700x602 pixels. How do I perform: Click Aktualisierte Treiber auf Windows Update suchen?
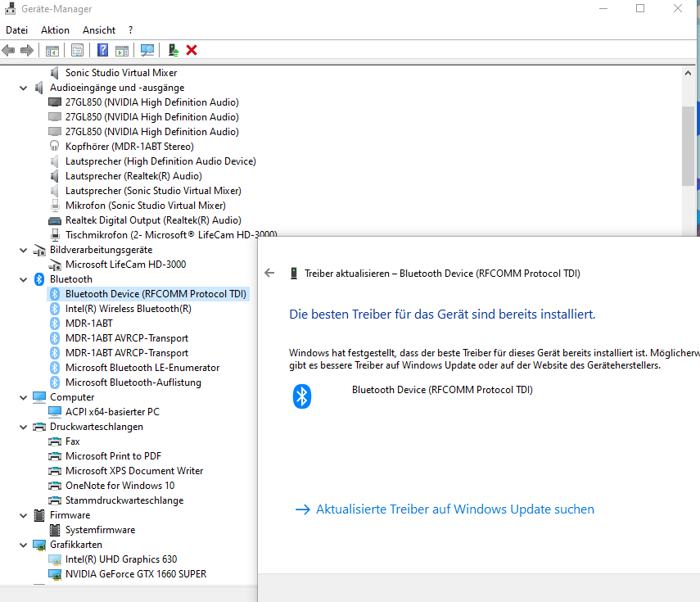coord(455,509)
